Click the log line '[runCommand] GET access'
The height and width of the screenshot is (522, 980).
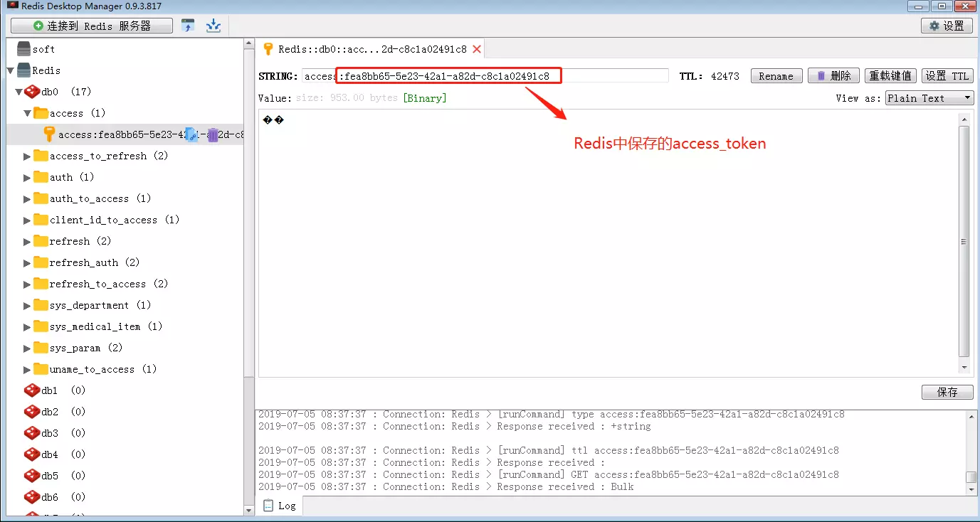(x=549, y=474)
